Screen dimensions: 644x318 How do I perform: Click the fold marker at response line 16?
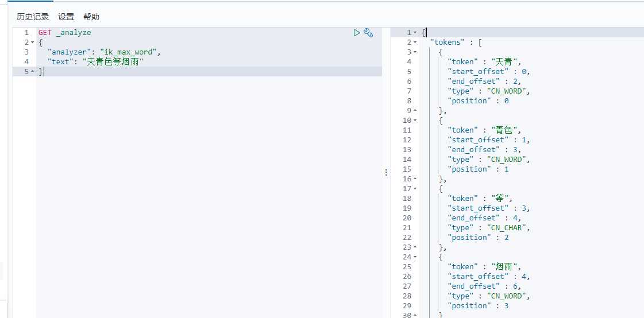click(x=415, y=179)
